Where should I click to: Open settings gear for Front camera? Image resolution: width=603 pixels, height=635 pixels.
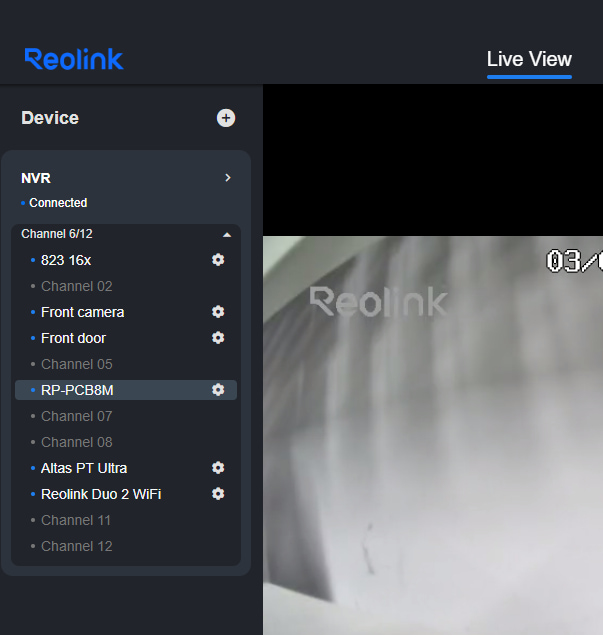pos(218,312)
